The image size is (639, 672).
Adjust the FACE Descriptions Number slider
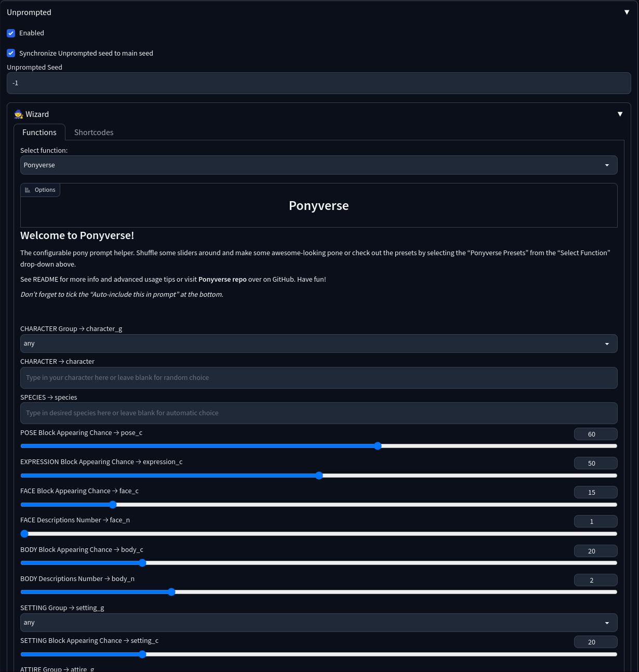tap(319, 534)
